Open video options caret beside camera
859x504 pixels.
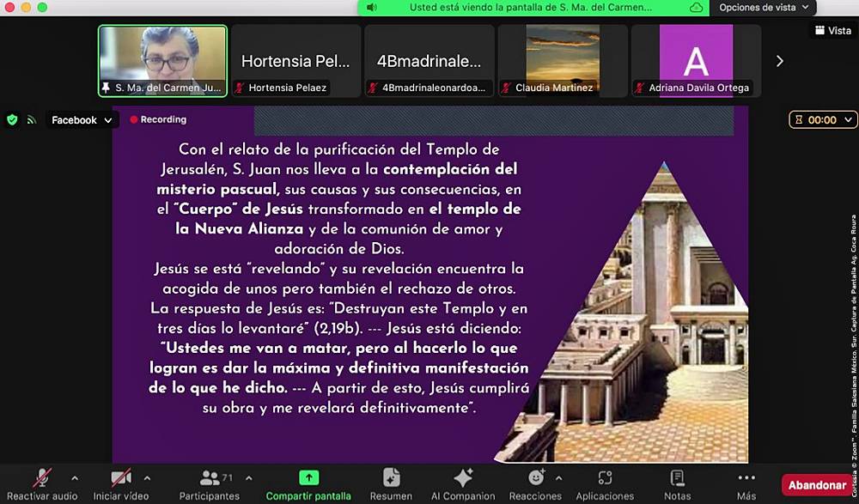coord(147,478)
